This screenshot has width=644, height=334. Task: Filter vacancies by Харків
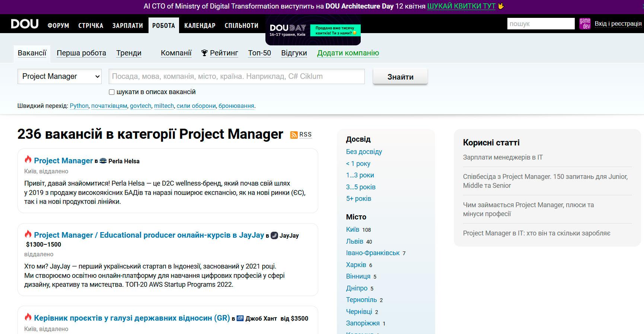point(356,265)
